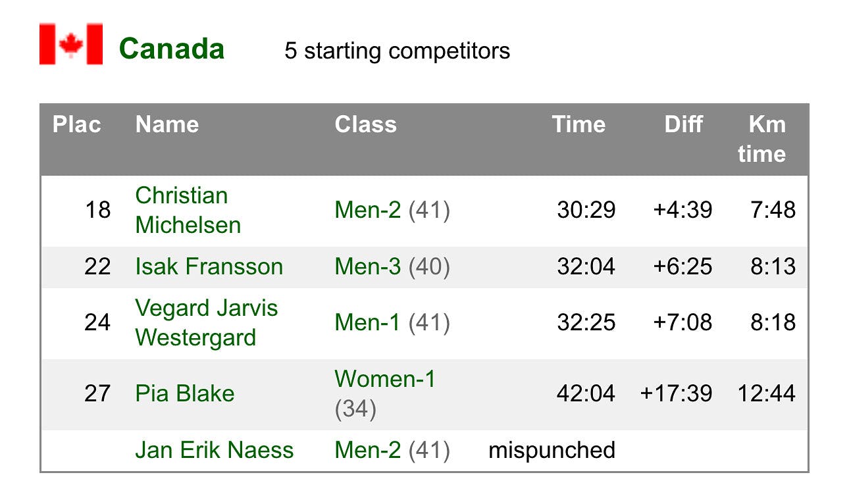Open Vegard Jarvis Westergard's profile
Image resolution: width=849 pixels, height=504 pixels.
pyautogui.click(x=207, y=322)
